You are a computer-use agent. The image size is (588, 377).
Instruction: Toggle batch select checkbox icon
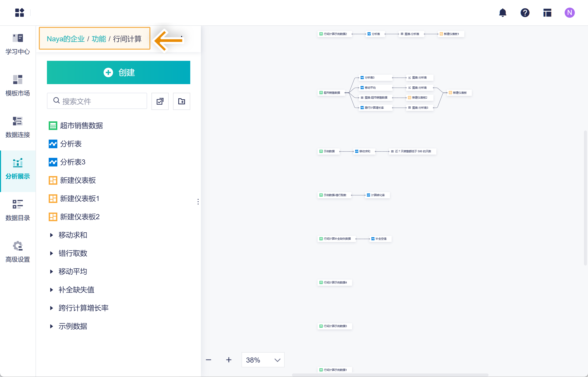pyautogui.click(x=160, y=101)
